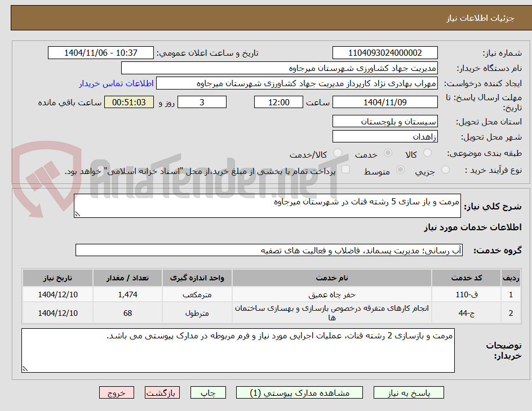
Task: Click the بازگشت back button
Action: (162, 393)
